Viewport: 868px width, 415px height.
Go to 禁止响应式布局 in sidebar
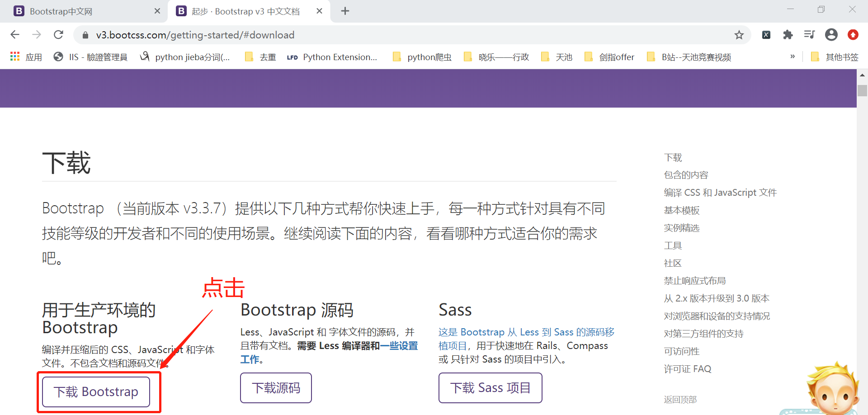pos(695,281)
